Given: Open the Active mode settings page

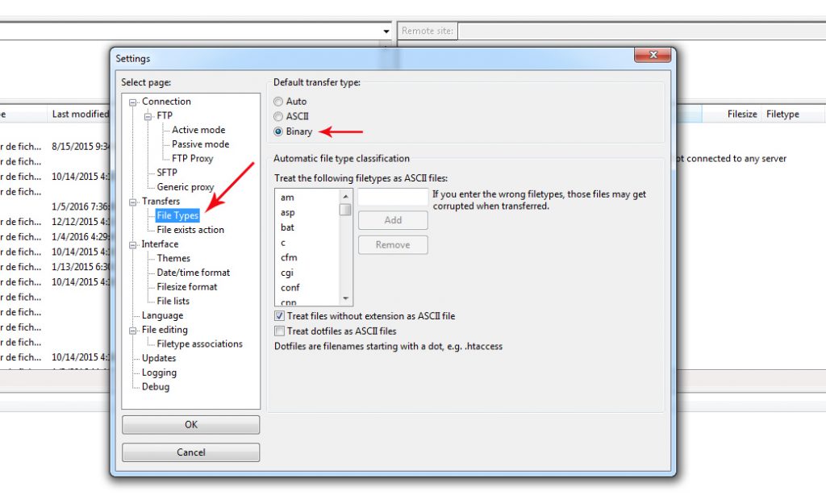Looking at the screenshot, I should [x=198, y=130].
